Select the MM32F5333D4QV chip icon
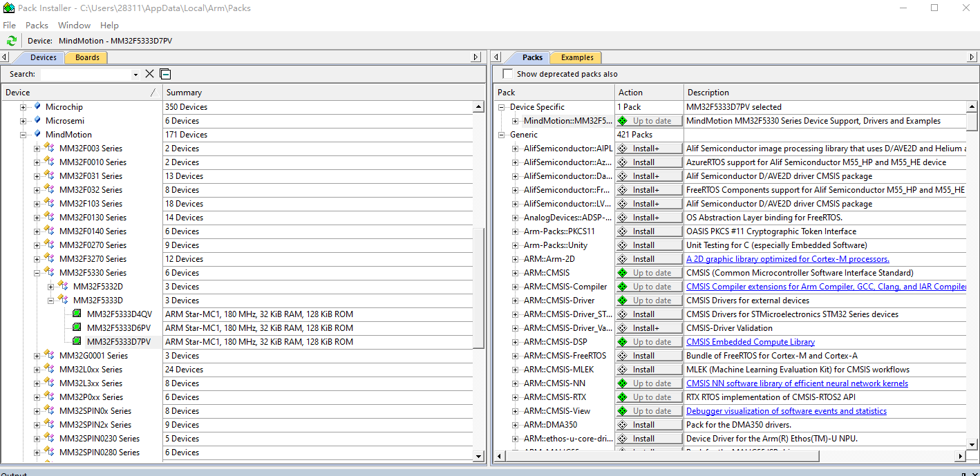The height and width of the screenshot is (476, 980). [77, 314]
